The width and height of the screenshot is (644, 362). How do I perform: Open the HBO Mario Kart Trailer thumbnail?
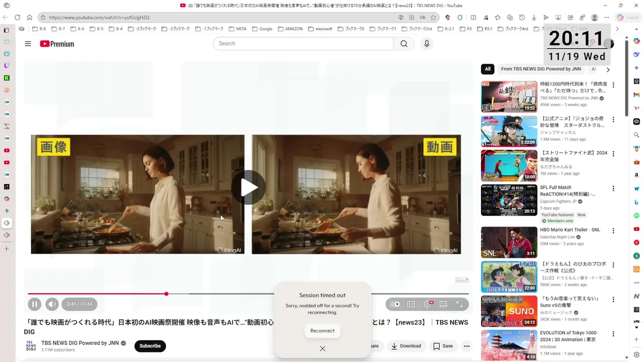click(509, 242)
